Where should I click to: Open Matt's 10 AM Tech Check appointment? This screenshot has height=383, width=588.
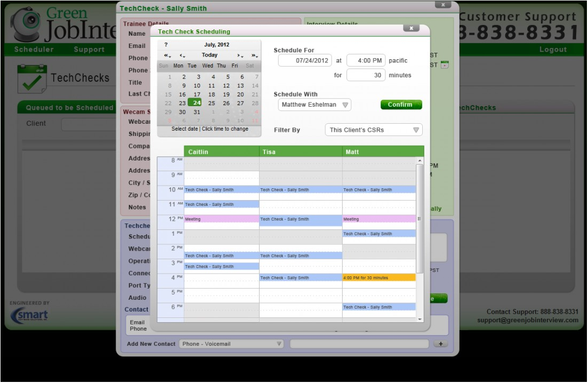click(x=379, y=190)
